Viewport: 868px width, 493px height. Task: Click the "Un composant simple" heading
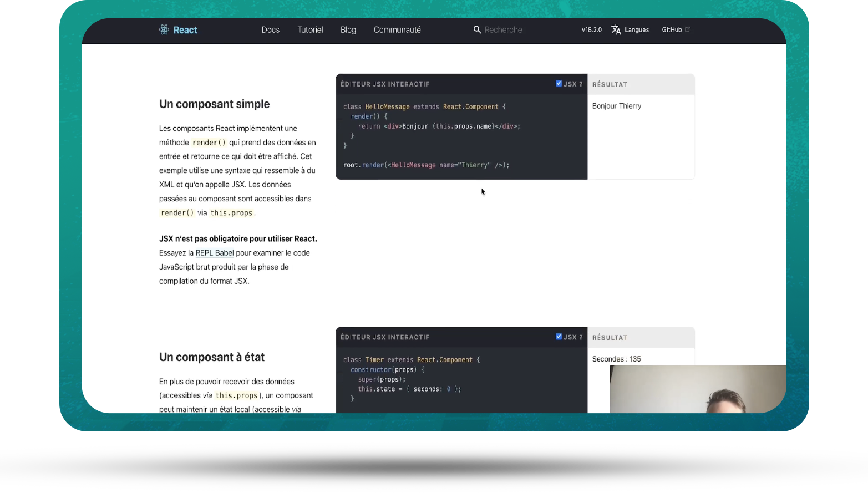coord(214,104)
